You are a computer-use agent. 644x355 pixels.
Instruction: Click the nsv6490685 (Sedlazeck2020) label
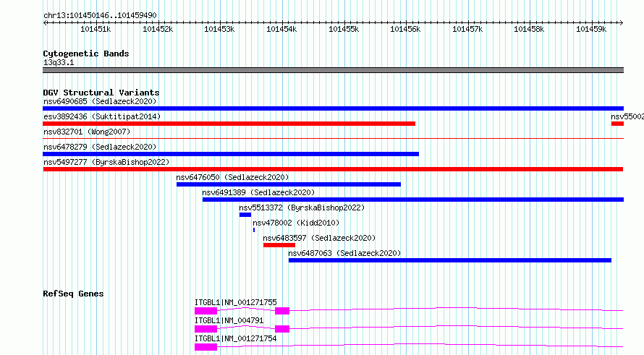pos(100,101)
